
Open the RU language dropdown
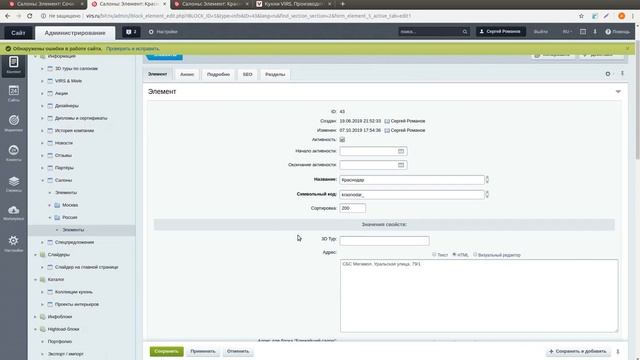[x=567, y=32]
